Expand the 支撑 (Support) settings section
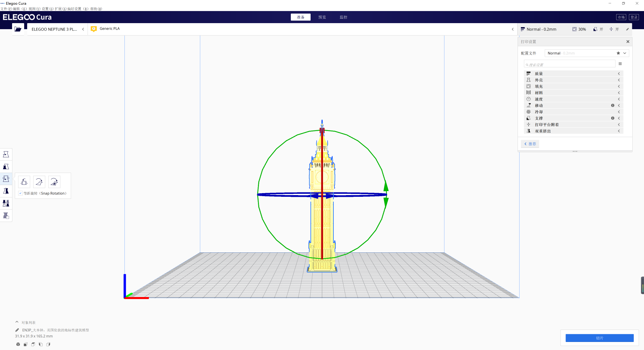Image resolution: width=644 pixels, height=350 pixels. (574, 118)
